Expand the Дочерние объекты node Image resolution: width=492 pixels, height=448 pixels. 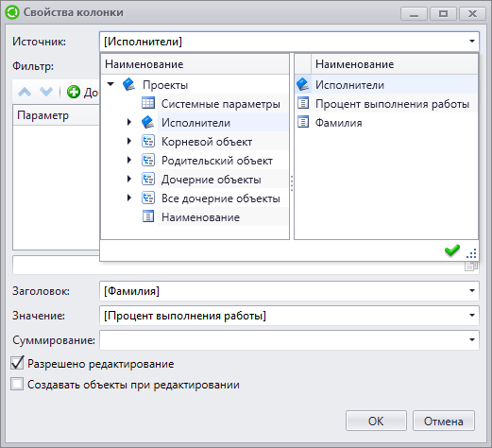[129, 179]
